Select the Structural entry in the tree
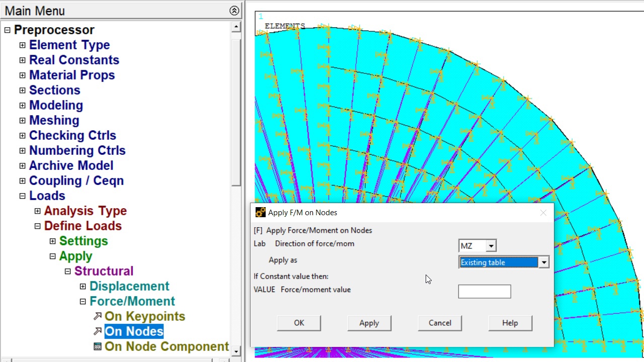 point(104,271)
